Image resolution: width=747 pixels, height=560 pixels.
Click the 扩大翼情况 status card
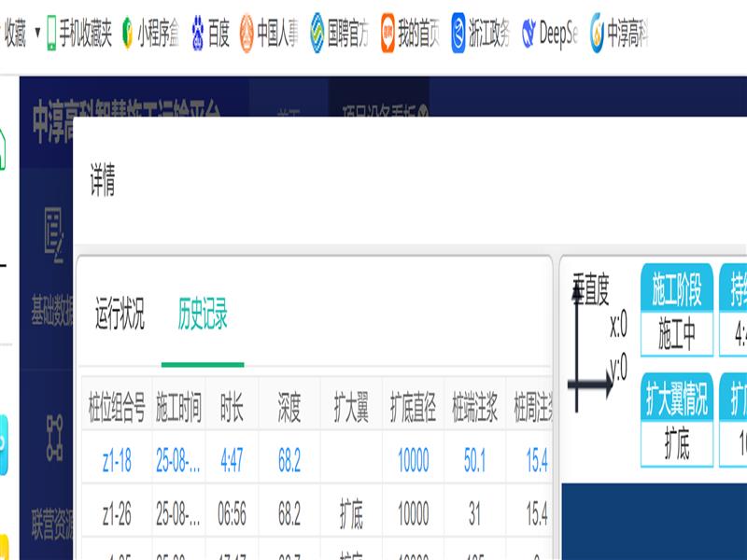(677, 419)
